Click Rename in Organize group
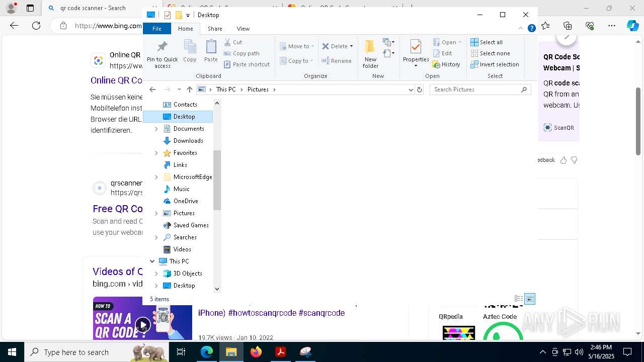 [337, 61]
